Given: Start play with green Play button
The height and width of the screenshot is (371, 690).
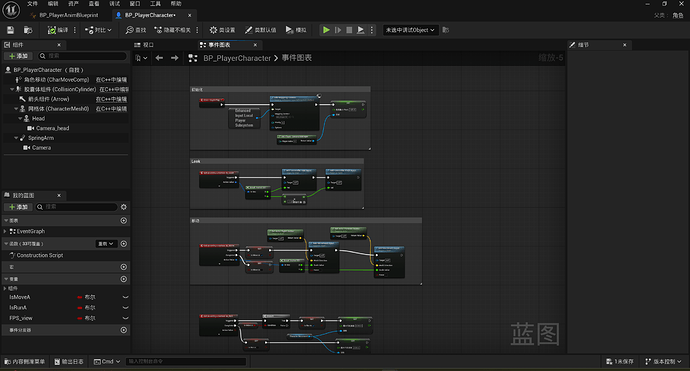Looking at the screenshot, I should (326, 30).
